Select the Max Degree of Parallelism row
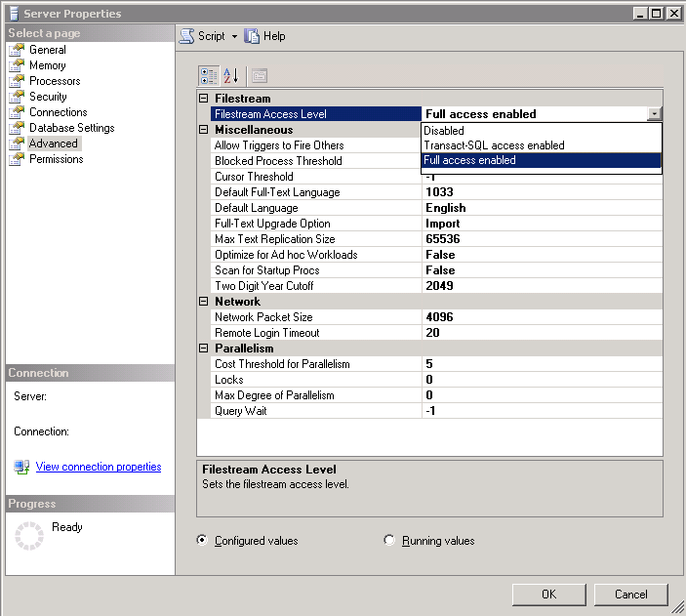The image size is (686, 616). click(436, 395)
